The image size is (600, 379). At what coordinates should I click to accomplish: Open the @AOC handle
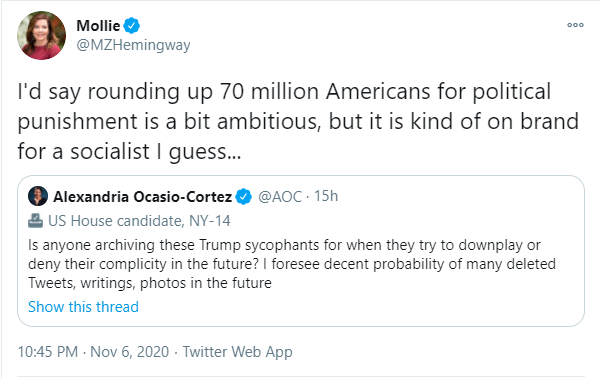pos(280,197)
